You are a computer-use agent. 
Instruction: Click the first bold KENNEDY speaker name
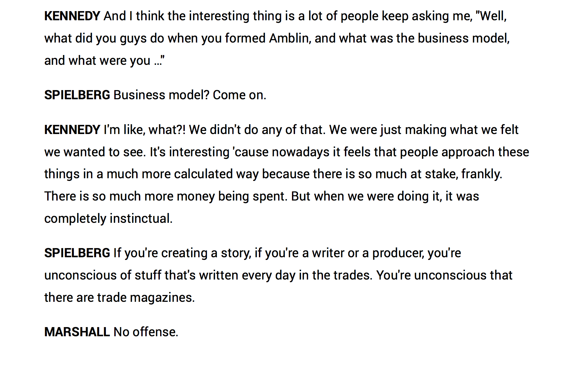(72, 16)
